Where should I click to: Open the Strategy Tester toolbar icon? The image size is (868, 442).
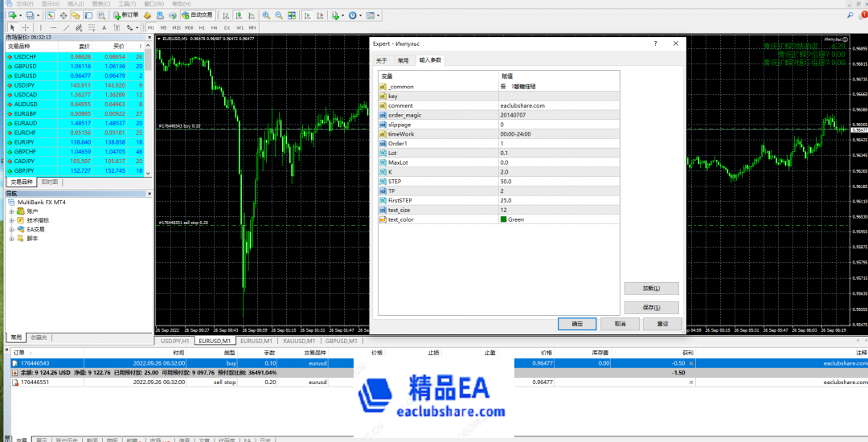[101, 15]
